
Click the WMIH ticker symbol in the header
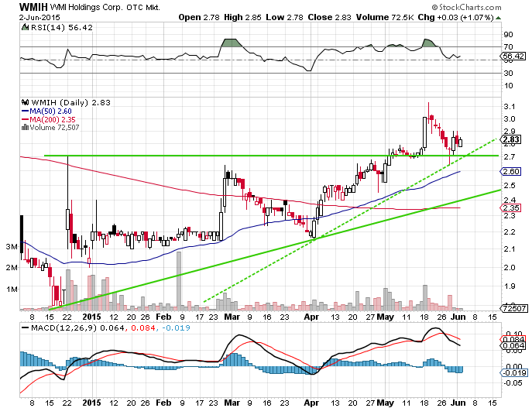pos(33,7)
